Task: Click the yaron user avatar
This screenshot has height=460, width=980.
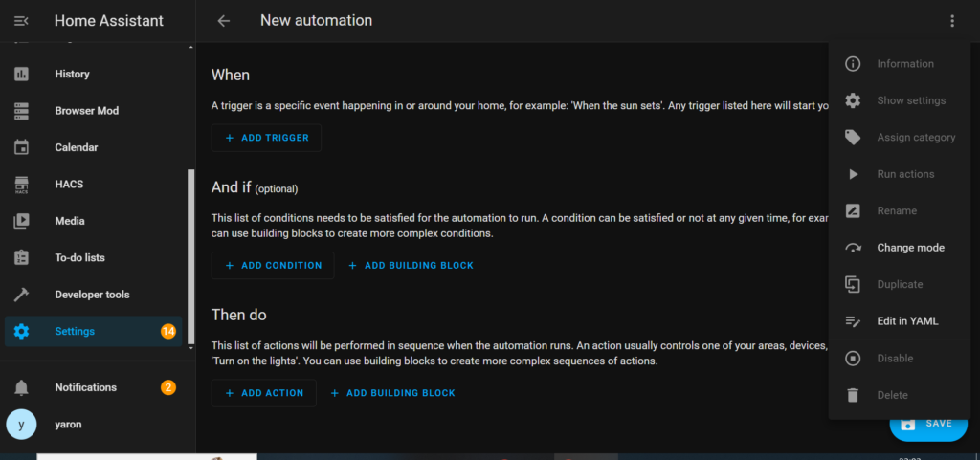Action: 21,425
